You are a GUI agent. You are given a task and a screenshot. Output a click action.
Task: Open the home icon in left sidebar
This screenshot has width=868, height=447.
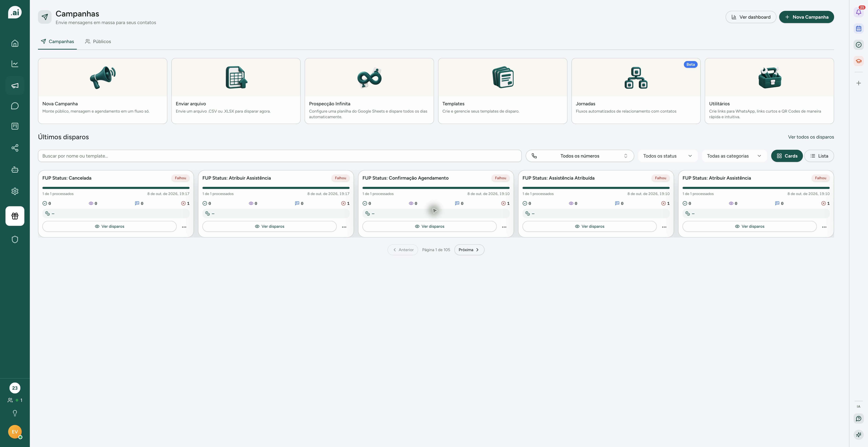tap(15, 43)
